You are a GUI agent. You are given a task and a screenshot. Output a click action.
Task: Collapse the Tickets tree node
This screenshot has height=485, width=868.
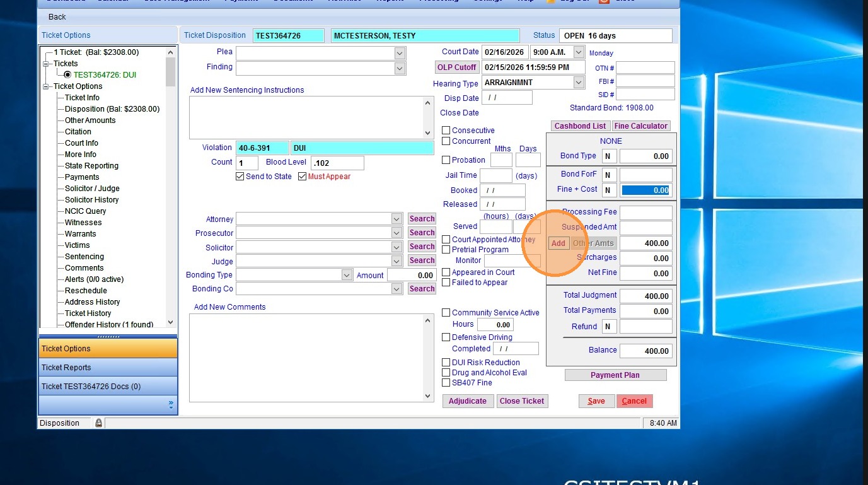click(x=46, y=64)
